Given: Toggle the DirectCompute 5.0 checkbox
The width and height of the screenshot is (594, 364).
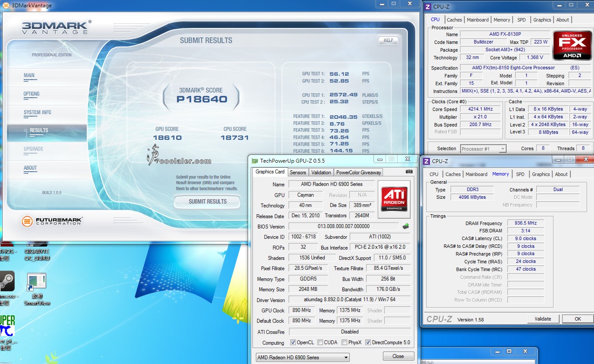Looking at the screenshot, I should tap(368, 342).
